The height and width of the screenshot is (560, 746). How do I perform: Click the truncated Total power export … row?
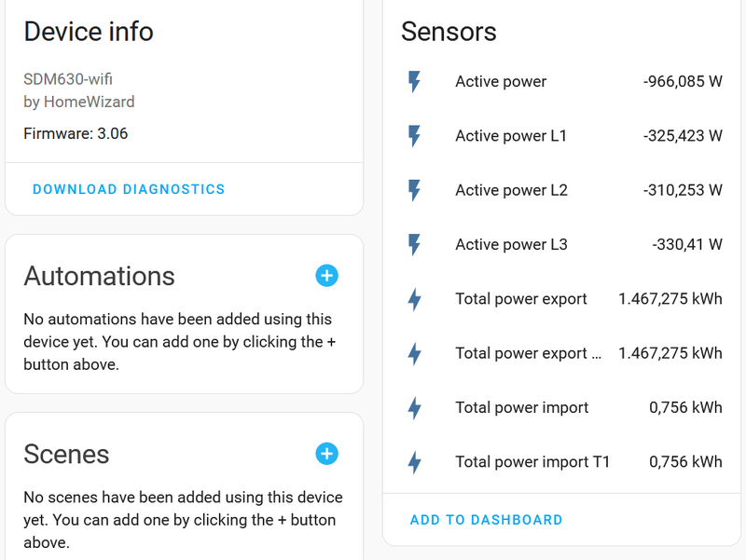(520, 353)
